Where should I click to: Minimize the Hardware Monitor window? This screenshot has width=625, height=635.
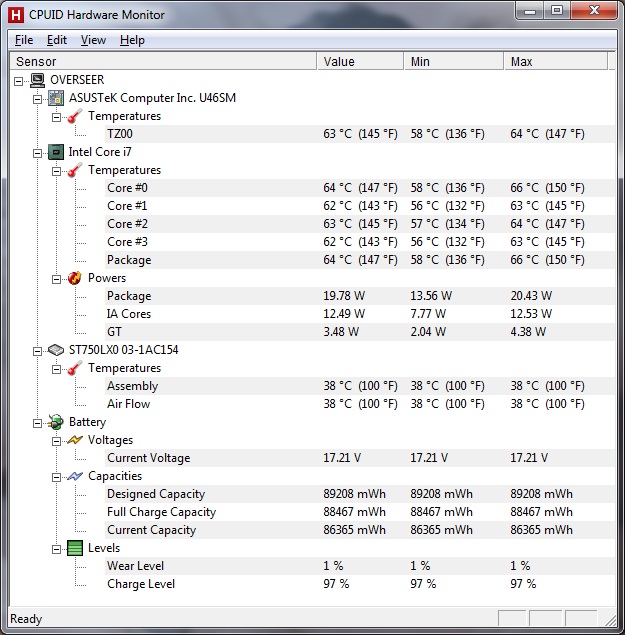(x=530, y=11)
